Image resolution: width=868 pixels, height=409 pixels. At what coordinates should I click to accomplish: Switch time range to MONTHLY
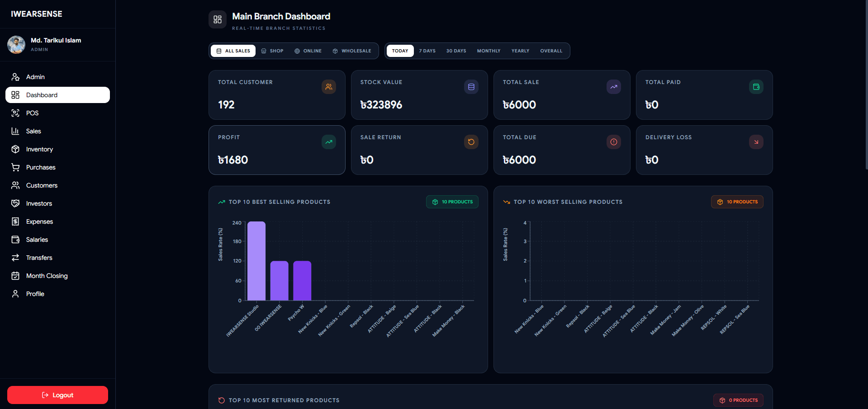(x=489, y=51)
